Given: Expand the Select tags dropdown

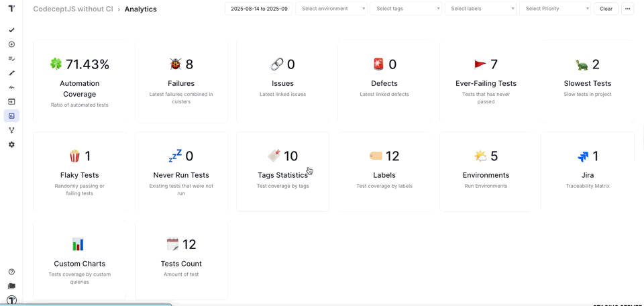Looking at the screenshot, I should pyautogui.click(x=406, y=9).
